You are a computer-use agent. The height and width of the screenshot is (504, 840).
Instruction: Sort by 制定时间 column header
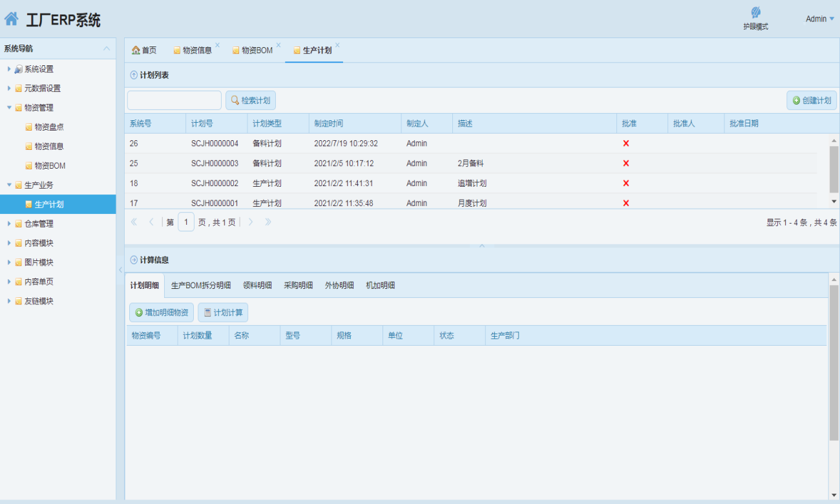tap(355, 123)
